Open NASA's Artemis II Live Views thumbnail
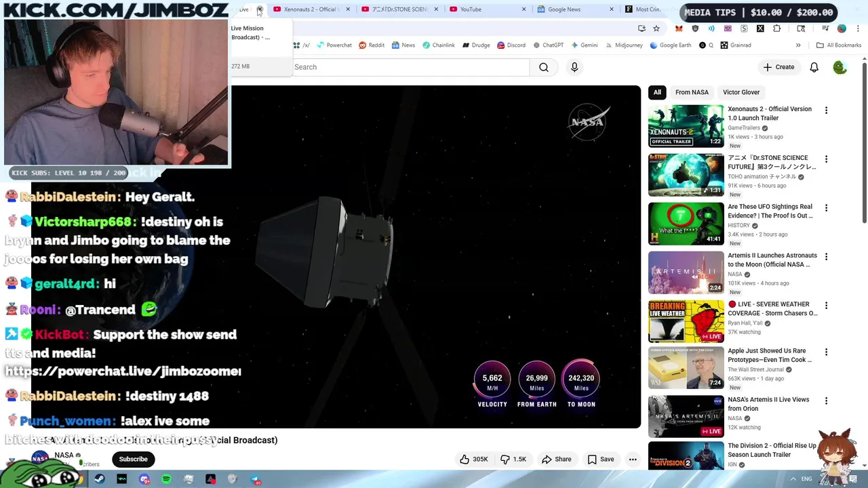The image size is (868, 488). pos(686,415)
